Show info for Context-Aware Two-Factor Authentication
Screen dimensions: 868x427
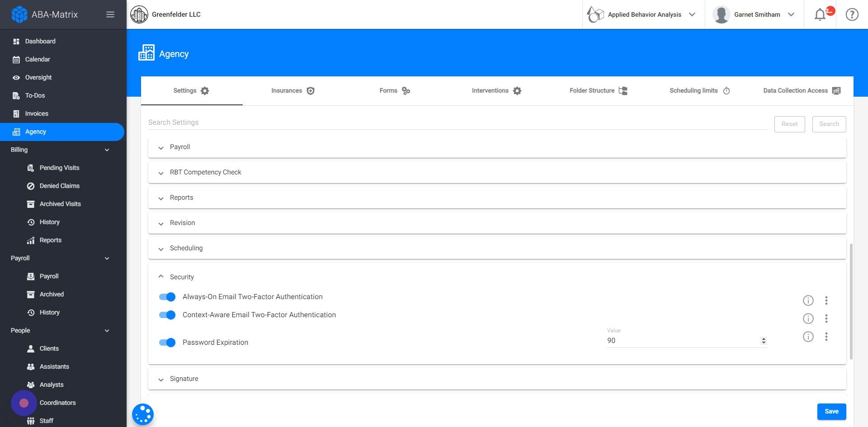[808, 319]
